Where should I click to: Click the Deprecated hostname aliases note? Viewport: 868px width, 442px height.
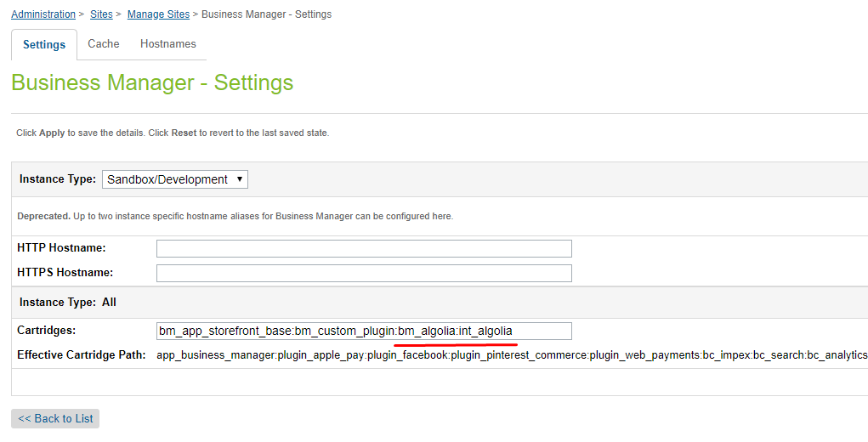pos(235,216)
